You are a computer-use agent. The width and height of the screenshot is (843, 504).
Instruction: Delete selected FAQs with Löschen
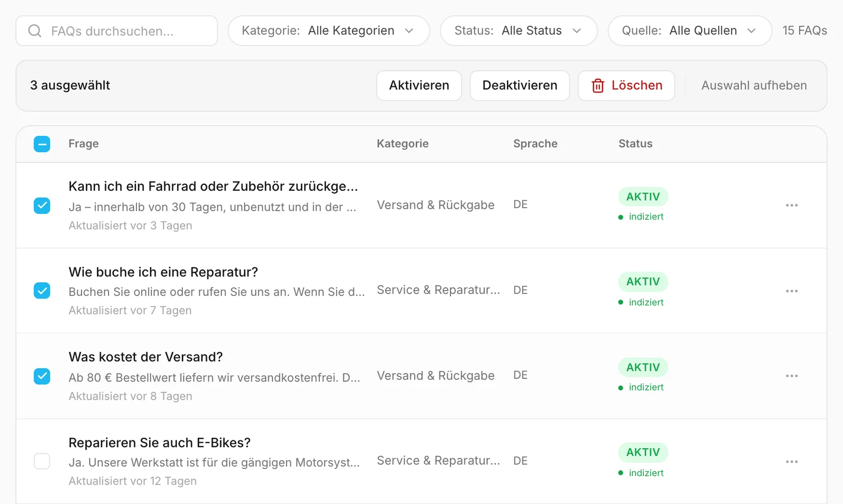click(626, 85)
